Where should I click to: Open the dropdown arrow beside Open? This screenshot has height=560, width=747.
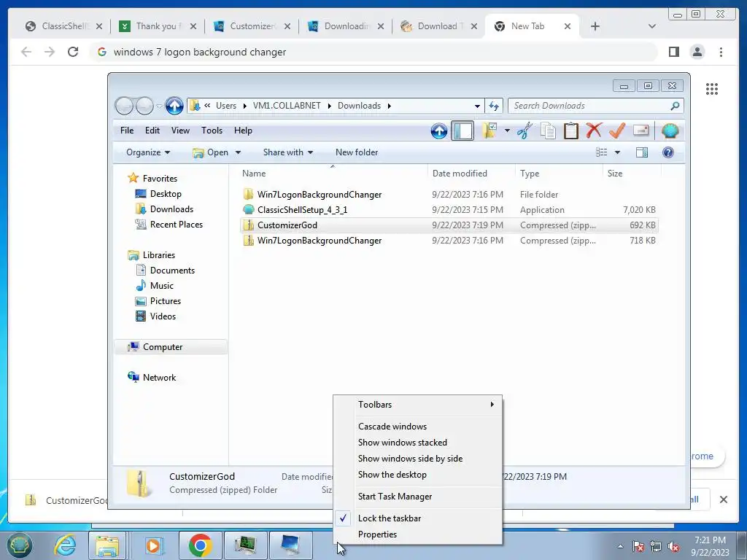point(239,152)
